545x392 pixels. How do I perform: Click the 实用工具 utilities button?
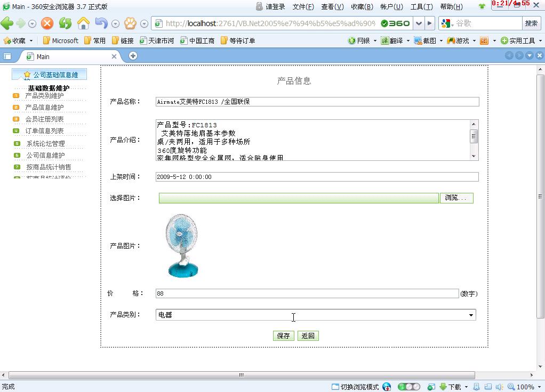[x=518, y=40]
